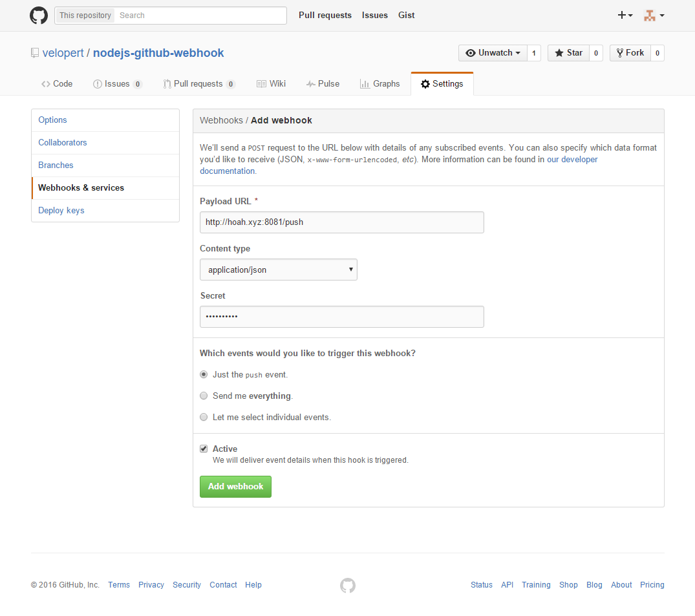Open the Graphs tab
This screenshot has width=695, height=616.
tap(380, 84)
